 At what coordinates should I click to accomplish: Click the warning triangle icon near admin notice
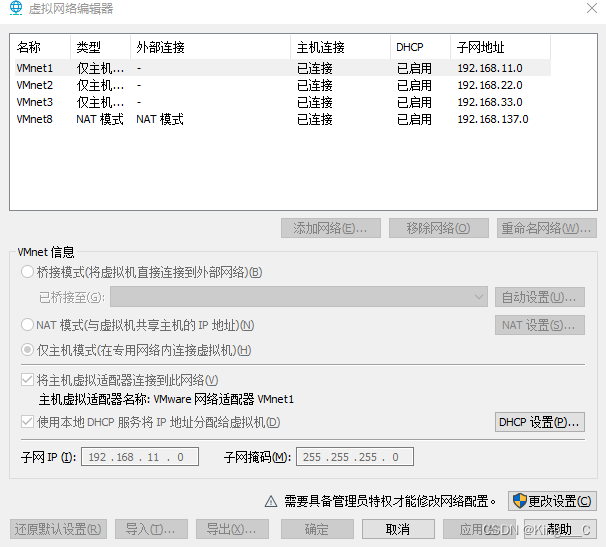pos(271,501)
